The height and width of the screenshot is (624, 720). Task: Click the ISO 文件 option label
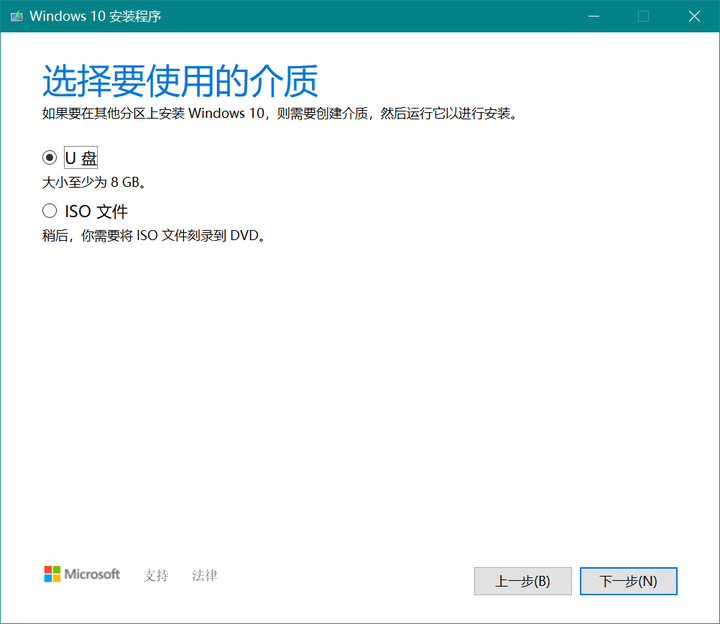(x=96, y=211)
